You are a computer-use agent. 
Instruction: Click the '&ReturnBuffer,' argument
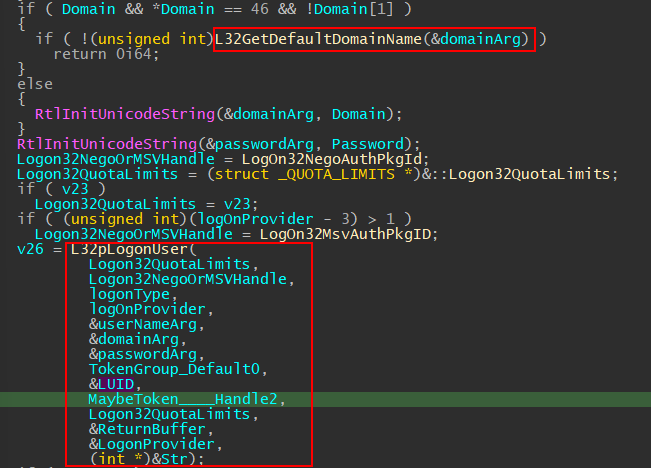tap(151, 429)
